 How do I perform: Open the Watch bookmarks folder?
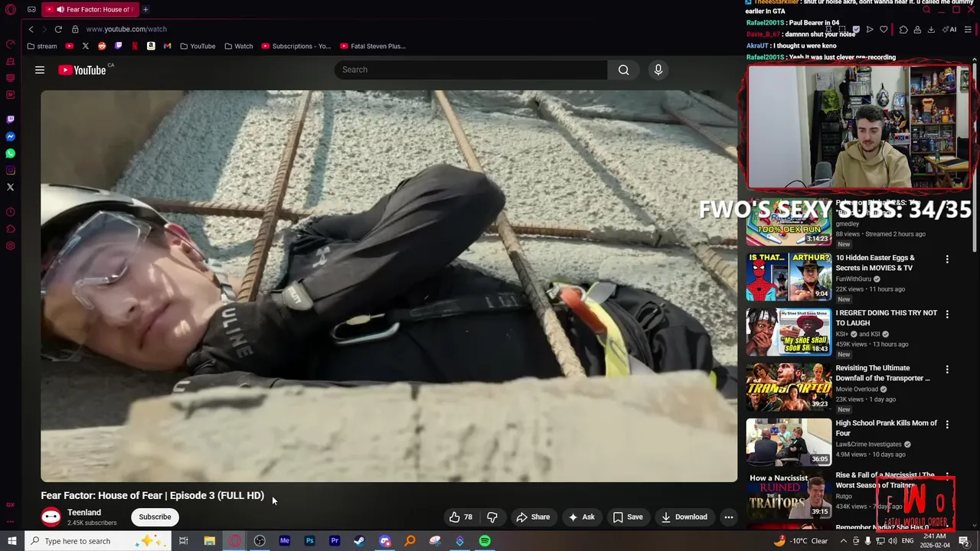pos(239,46)
